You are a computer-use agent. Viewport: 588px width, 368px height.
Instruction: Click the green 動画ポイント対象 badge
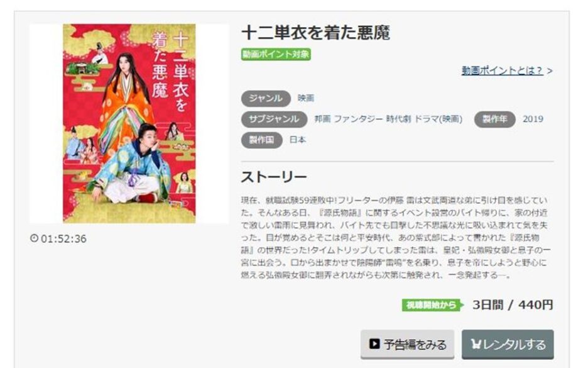(276, 55)
